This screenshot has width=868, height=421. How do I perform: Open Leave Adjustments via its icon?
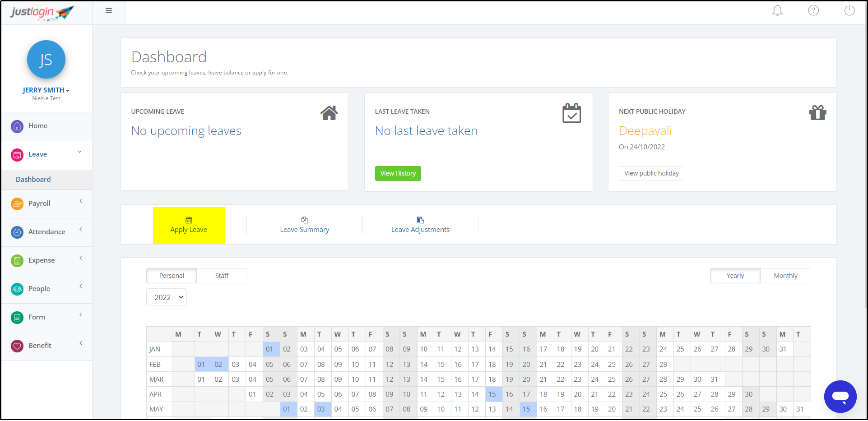coord(420,220)
